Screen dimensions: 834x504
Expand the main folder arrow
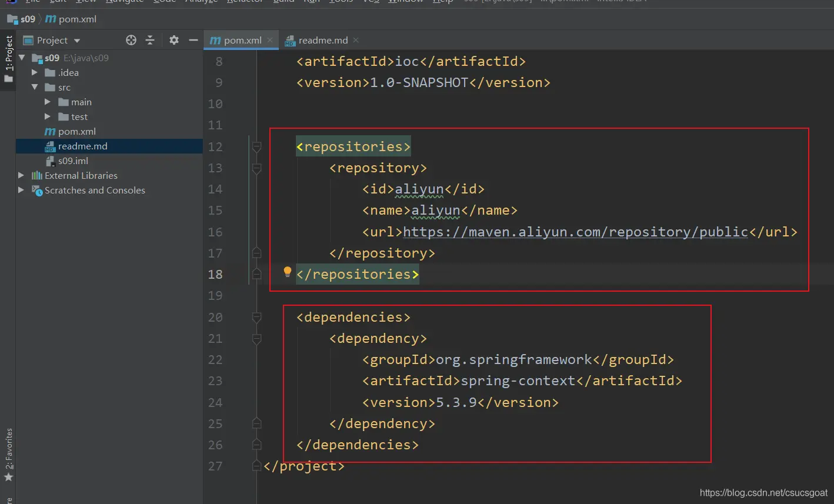[48, 102]
